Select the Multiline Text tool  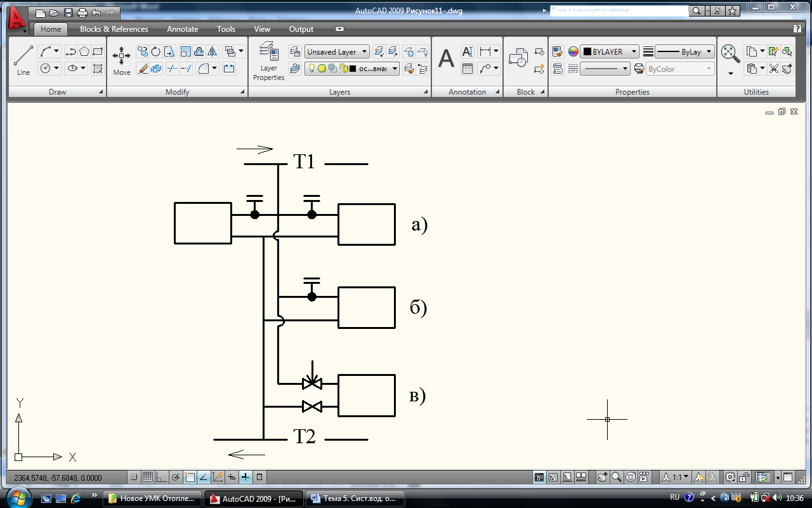click(447, 58)
